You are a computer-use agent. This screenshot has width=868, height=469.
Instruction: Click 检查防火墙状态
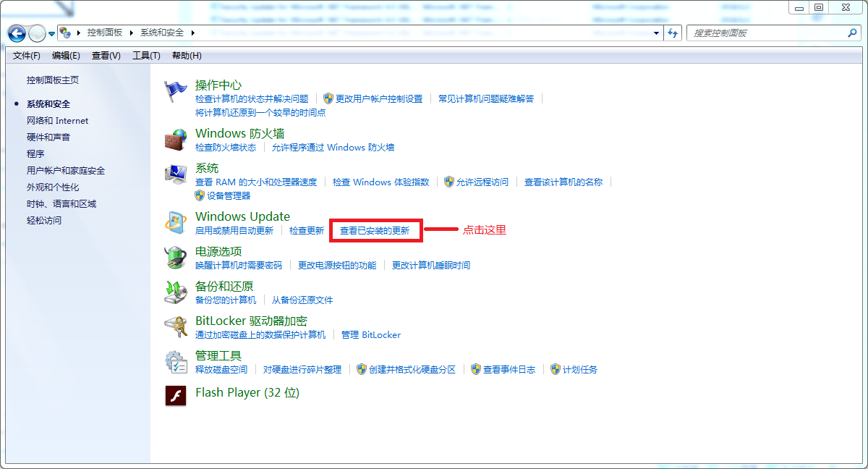pos(226,147)
